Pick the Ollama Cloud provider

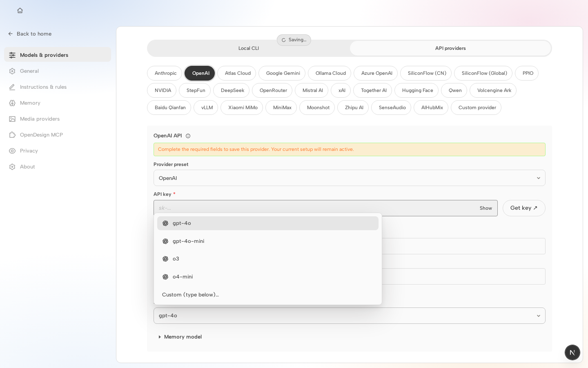[x=330, y=73]
